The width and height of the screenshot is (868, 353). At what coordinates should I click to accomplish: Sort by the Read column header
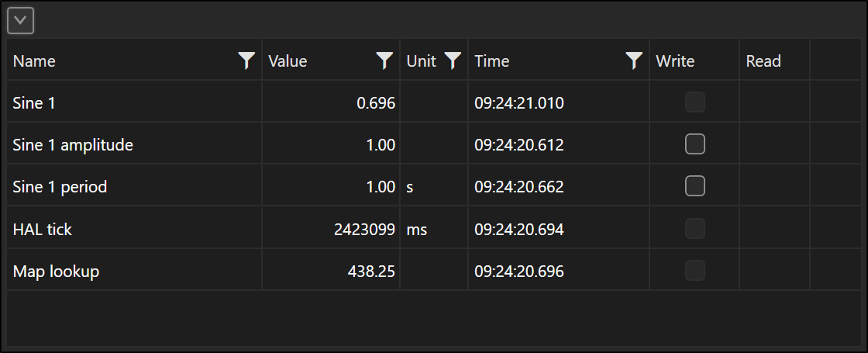(x=763, y=61)
